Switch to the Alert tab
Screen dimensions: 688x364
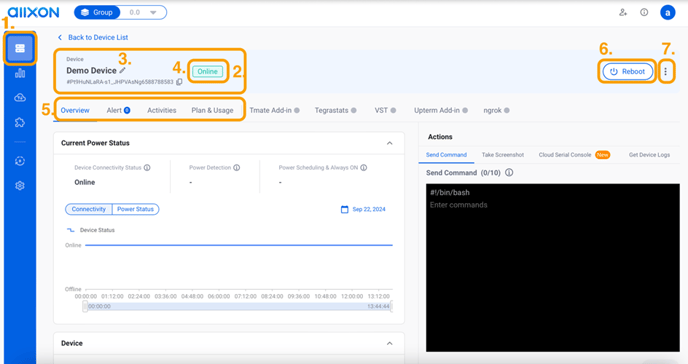(118, 110)
